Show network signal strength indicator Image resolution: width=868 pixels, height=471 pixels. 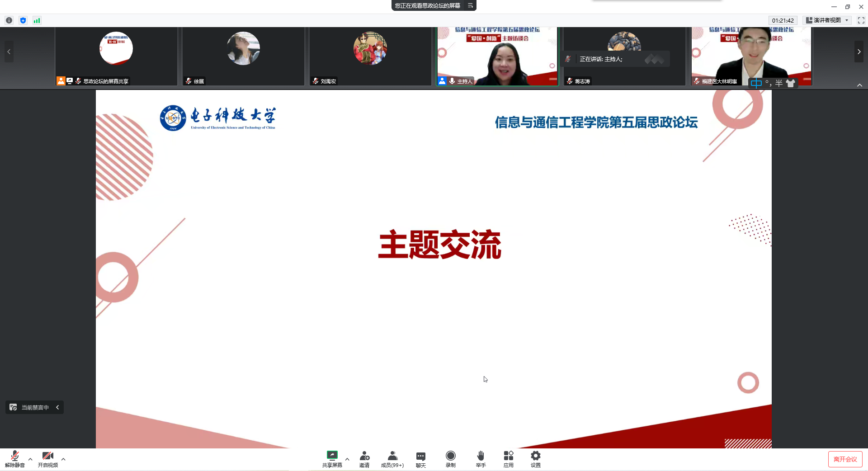tap(37, 20)
